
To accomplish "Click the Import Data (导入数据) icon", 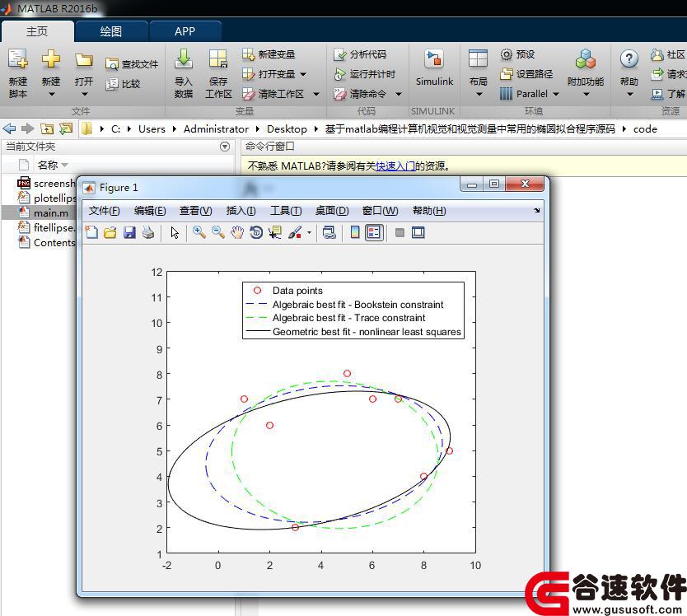I will click(184, 59).
